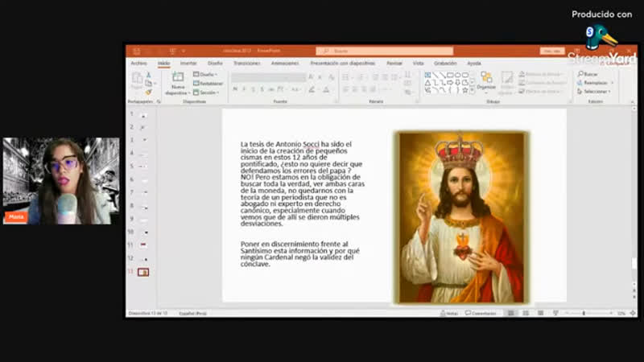Click the clear formatting icon
This screenshot has width=644, height=362.
click(331, 77)
